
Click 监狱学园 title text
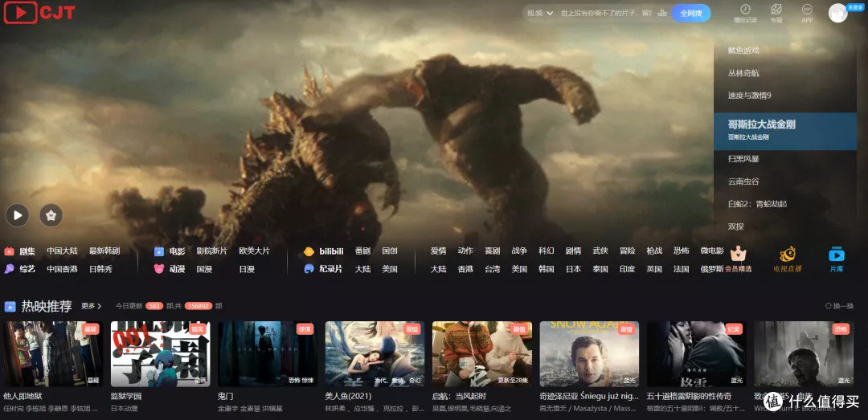click(x=126, y=396)
